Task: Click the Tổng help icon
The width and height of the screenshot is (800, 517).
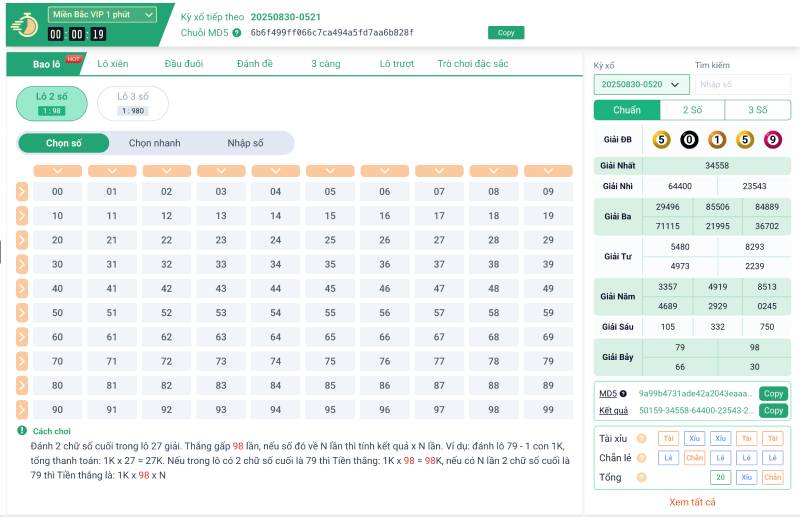Action: (640, 477)
